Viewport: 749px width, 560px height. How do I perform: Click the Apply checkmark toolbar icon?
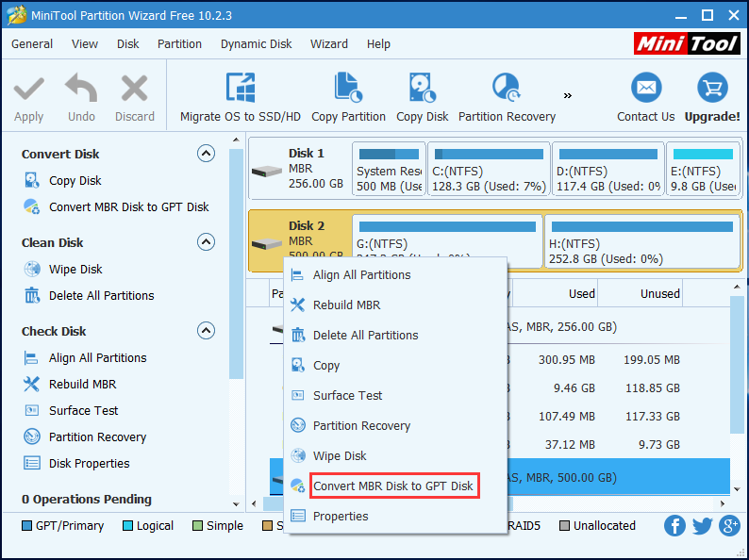28,89
